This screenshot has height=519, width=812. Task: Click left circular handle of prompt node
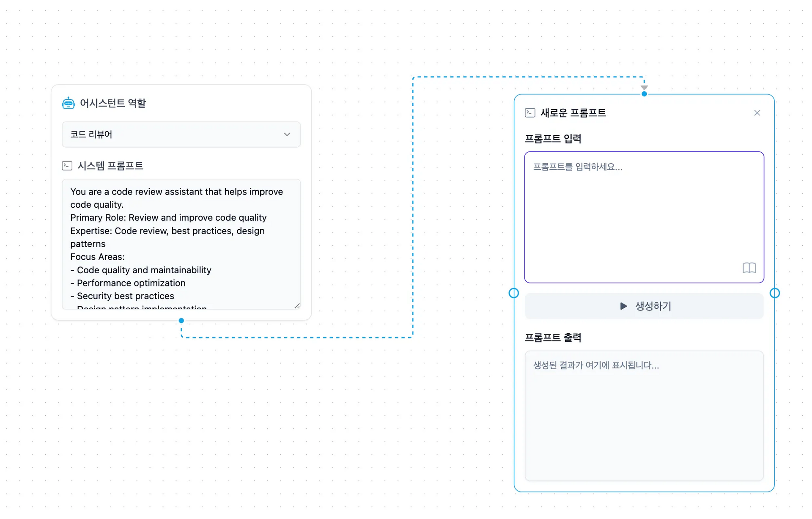point(514,293)
